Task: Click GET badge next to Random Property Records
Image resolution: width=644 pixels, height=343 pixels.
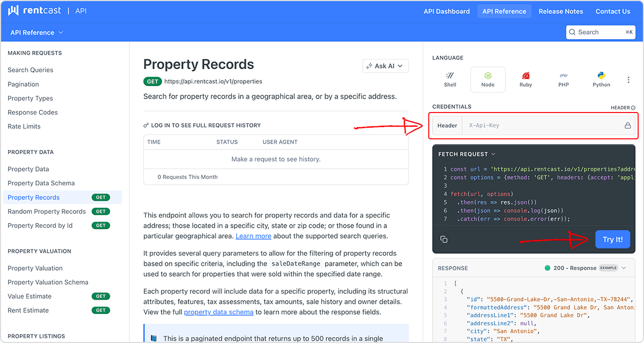Action: (x=101, y=212)
